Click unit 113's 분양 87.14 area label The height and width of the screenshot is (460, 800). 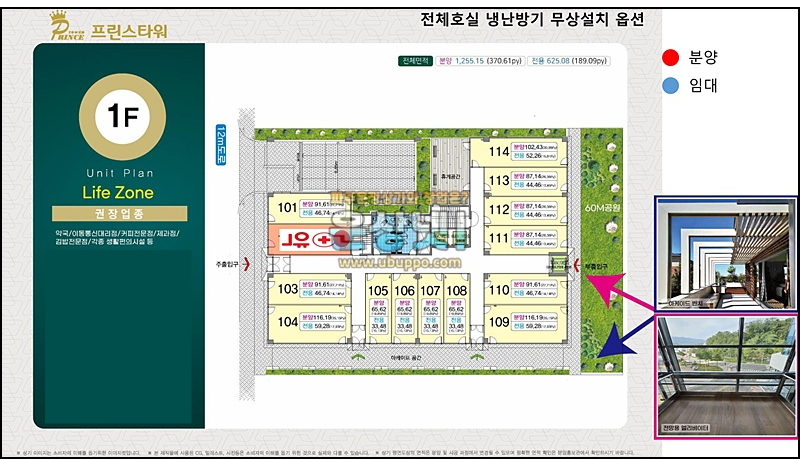click(x=535, y=176)
